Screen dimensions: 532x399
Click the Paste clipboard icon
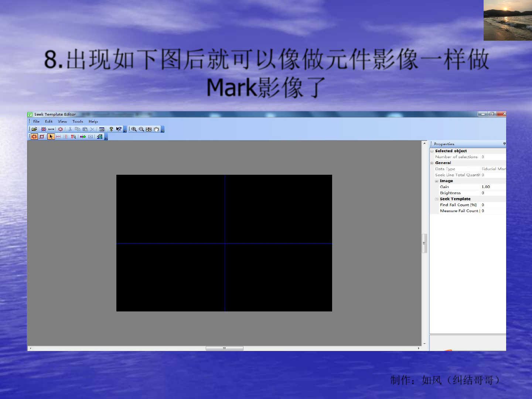point(85,129)
